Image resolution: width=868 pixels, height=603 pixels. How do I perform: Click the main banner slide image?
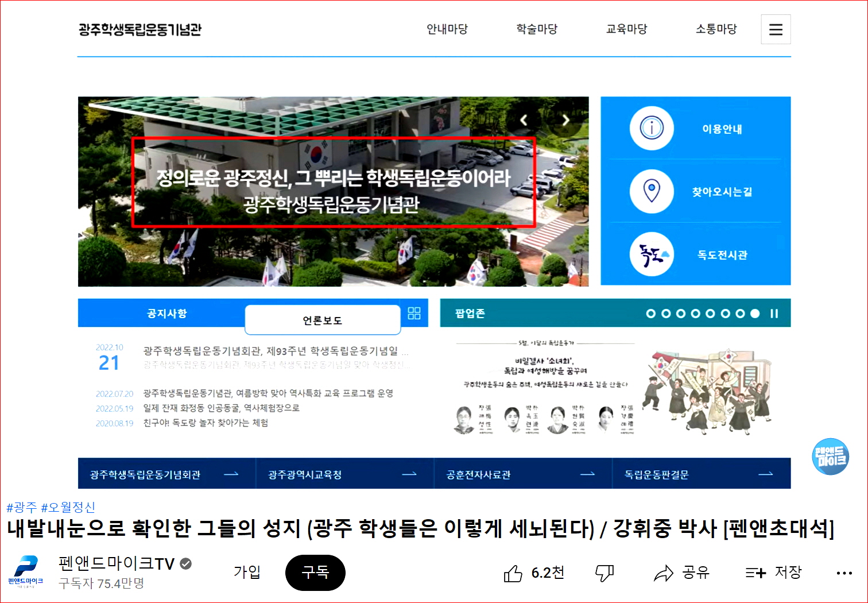pyautogui.click(x=333, y=191)
